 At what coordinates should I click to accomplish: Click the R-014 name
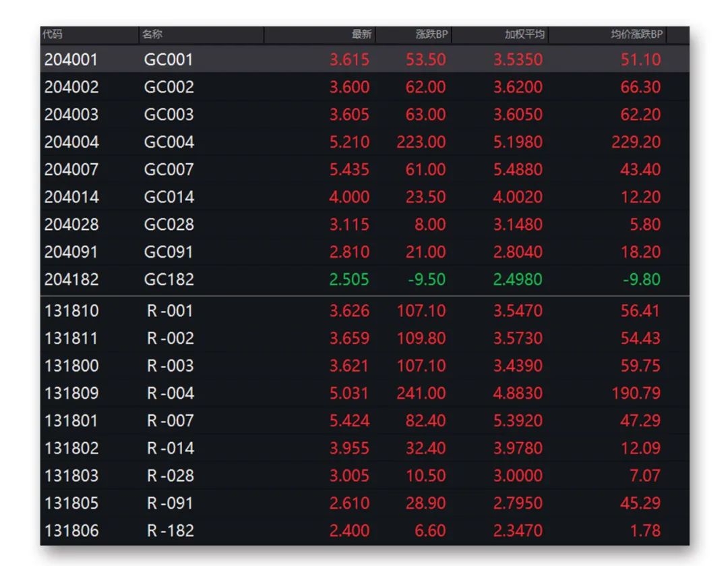tap(170, 448)
